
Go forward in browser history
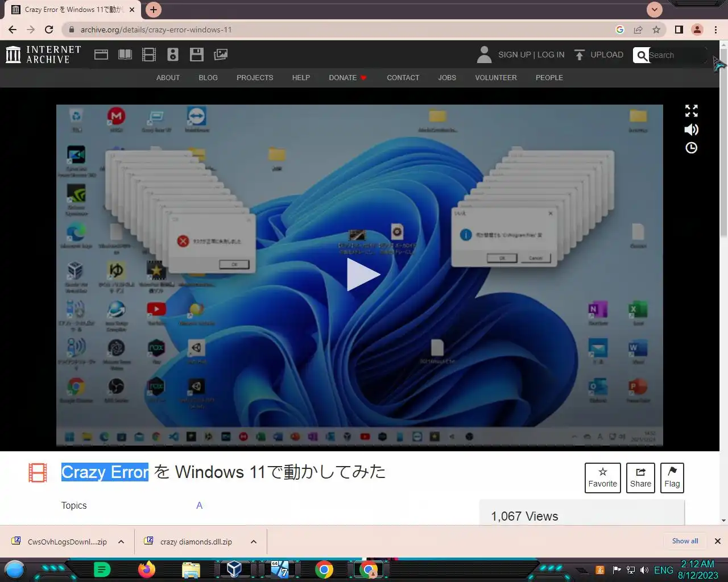31,30
